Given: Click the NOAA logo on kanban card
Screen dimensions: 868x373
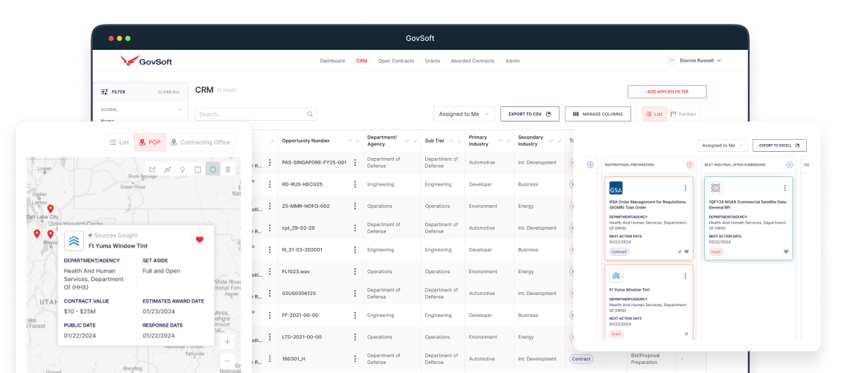Looking at the screenshot, I should 715,188.
